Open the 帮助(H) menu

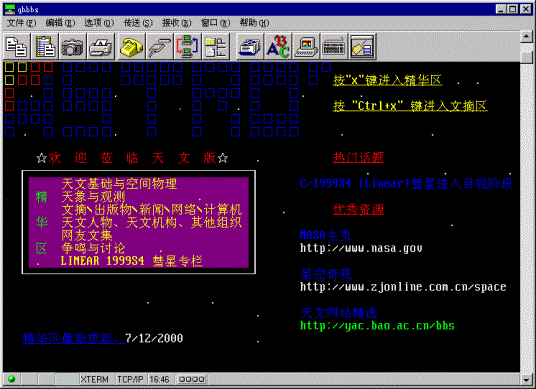coord(254,23)
